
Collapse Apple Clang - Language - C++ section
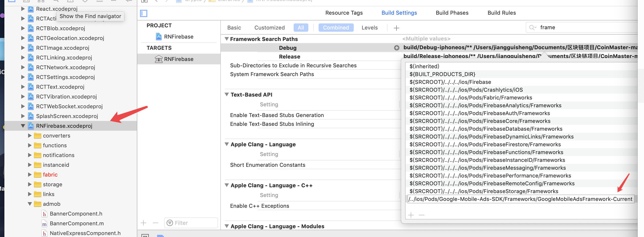(x=227, y=185)
